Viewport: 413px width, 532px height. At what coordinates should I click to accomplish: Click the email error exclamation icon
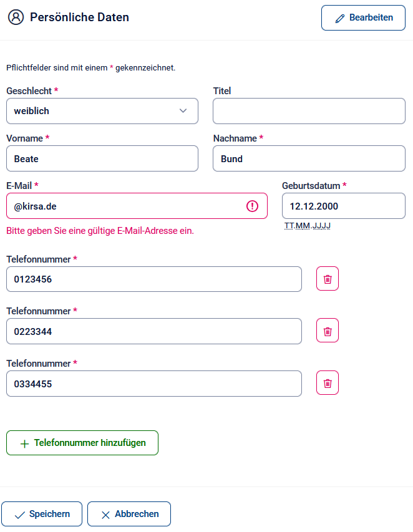(x=252, y=206)
